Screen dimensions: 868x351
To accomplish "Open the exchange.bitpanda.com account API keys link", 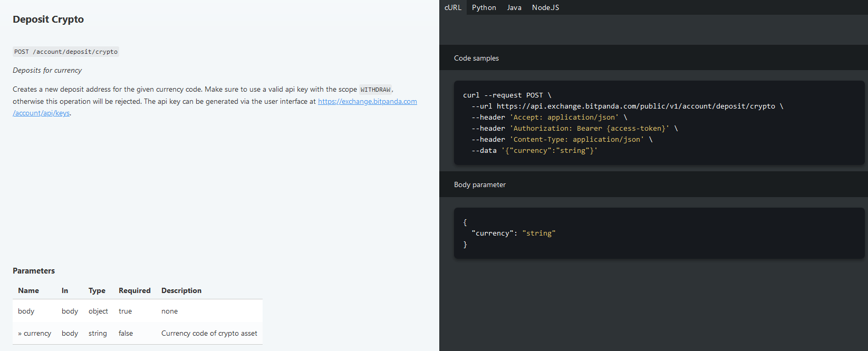I will coord(367,101).
